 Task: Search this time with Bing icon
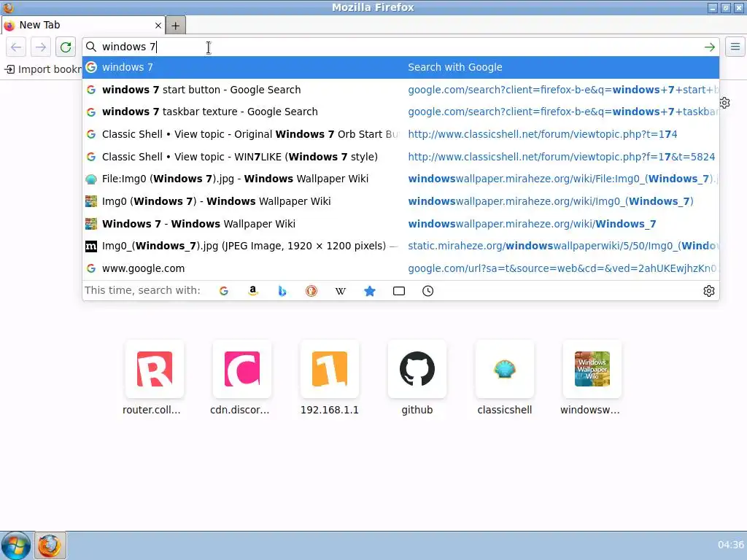[282, 291]
